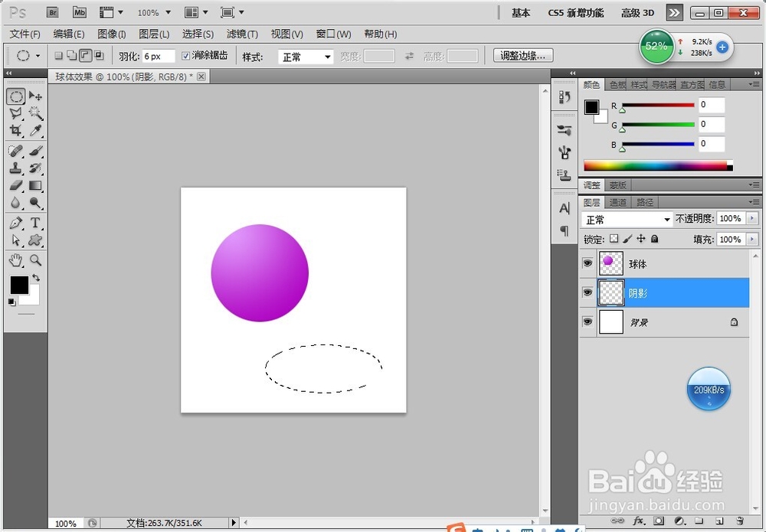
Task: Select the Type tool
Action: (x=35, y=223)
